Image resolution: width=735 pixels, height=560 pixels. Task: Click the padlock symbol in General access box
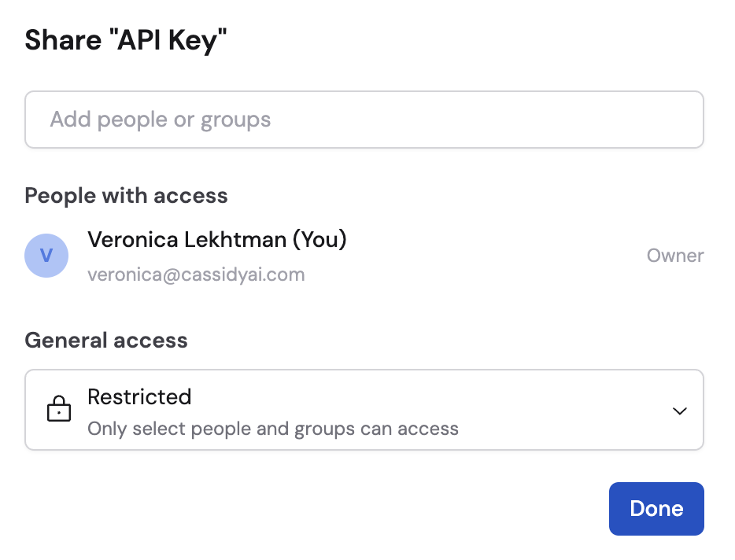click(59, 409)
